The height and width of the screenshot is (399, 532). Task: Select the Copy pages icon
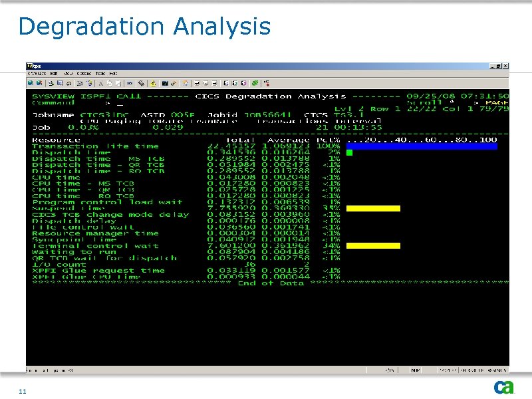click(x=109, y=84)
